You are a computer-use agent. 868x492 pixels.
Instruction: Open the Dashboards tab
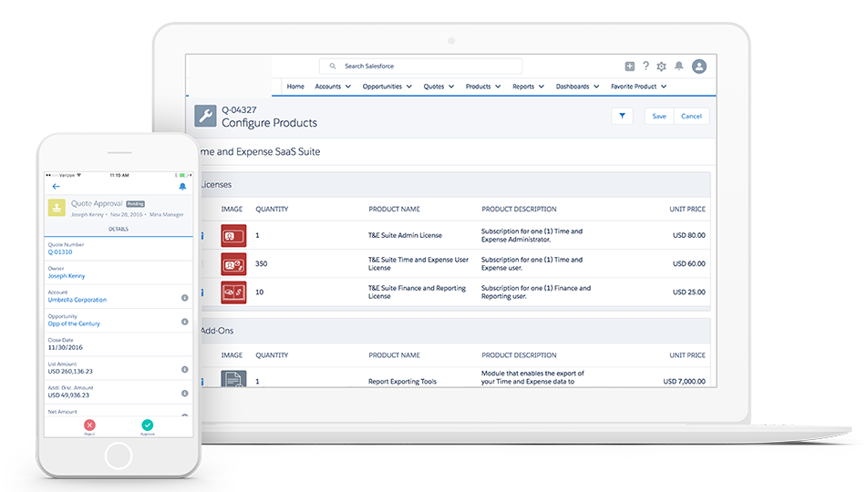[573, 87]
